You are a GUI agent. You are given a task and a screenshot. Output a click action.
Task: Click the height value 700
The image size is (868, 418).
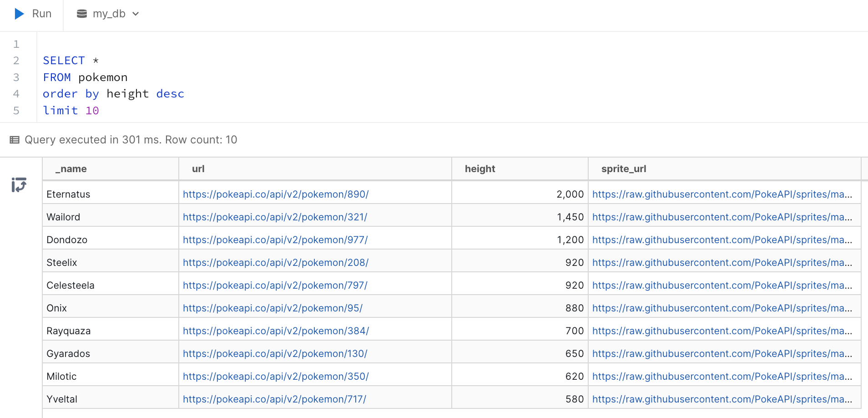pos(575,331)
